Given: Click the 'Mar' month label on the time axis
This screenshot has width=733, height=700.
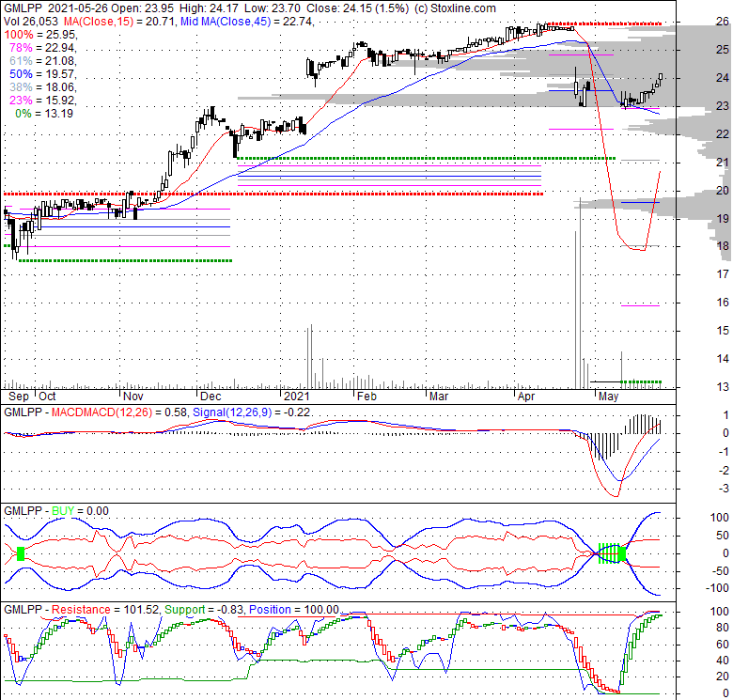Looking at the screenshot, I should click(439, 397).
